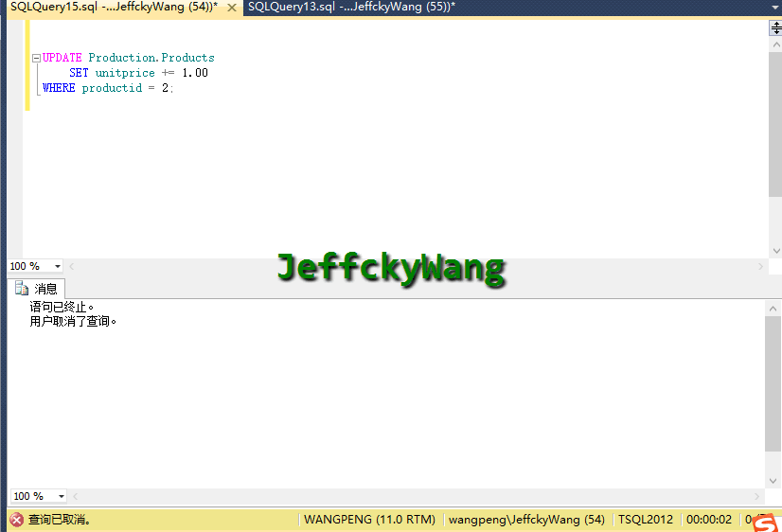Open the tab list dropdown arrow
Image resolution: width=782 pixels, height=532 pixels.
(x=775, y=8)
